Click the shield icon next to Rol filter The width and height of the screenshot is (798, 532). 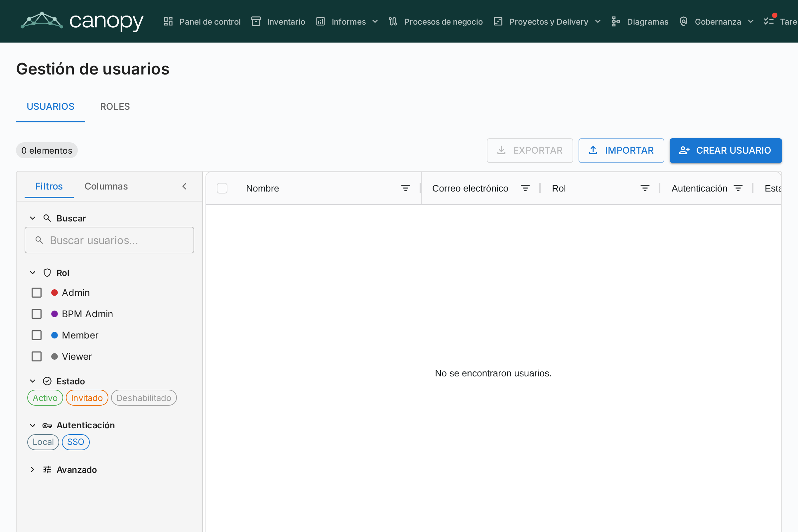coord(47,273)
